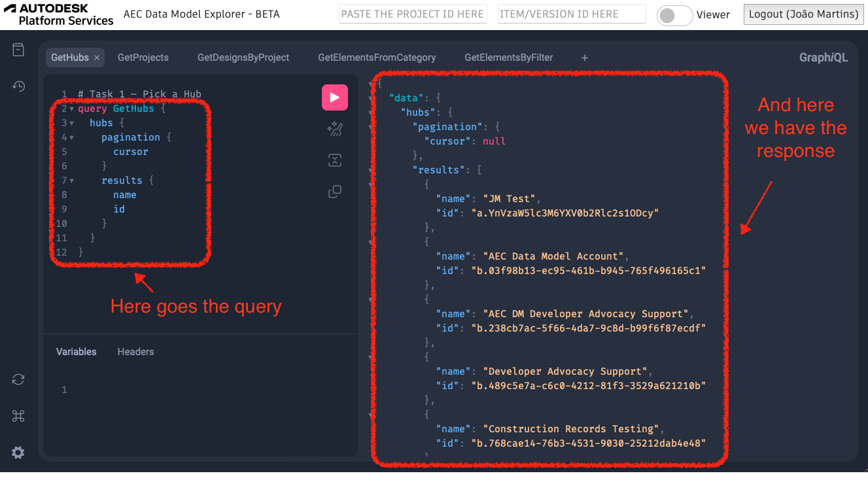Click the "JM Test" name value

pos(509,199)
